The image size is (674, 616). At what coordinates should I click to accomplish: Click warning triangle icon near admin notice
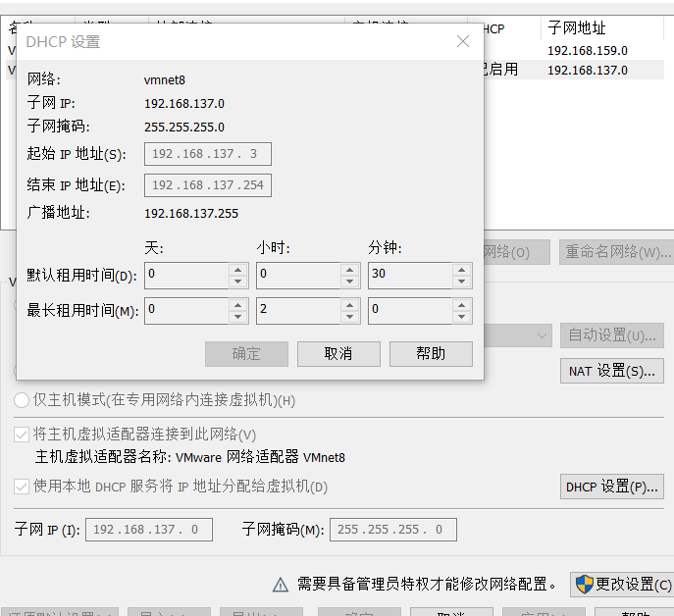[x=281, y=585]
